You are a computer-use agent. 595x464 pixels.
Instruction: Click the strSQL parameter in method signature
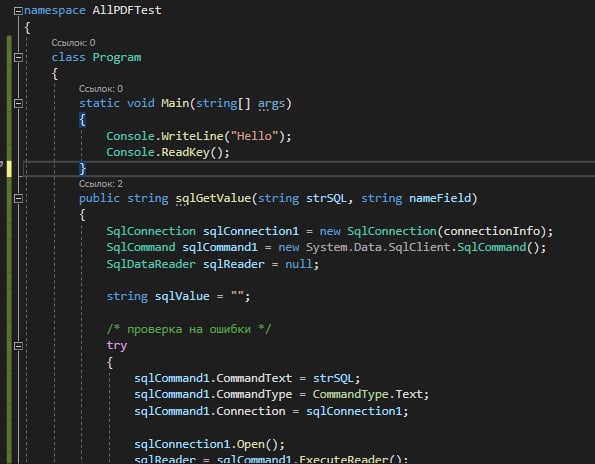point(326,198)
